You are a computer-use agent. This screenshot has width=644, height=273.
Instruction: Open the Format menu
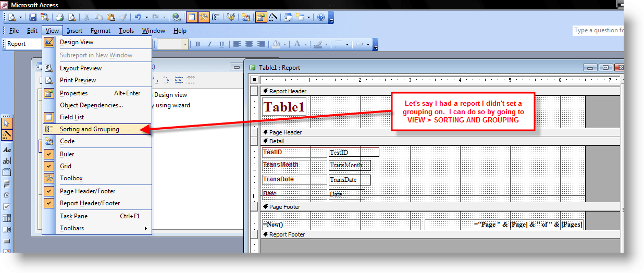(101, 31)
